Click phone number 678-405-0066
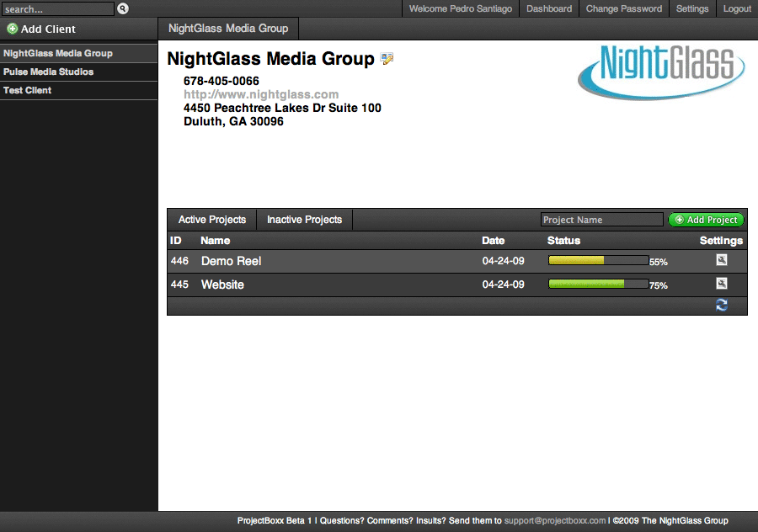 pyautogui.click(x=222, y=81)
